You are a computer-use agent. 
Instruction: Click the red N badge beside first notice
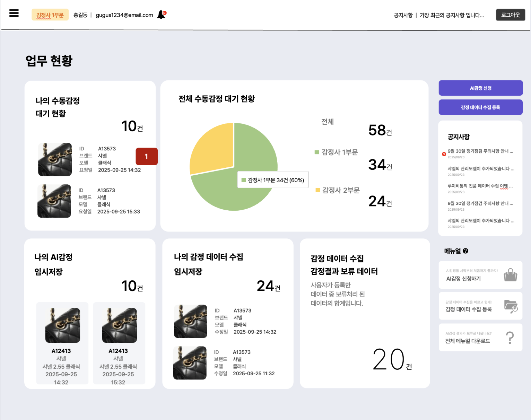444,154
